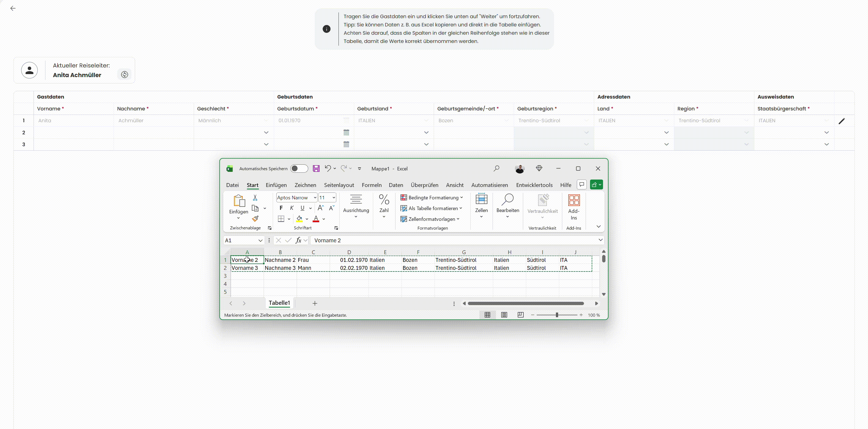This screenshot has height=429, width=868.
Task: Click the change tour leader icon
Action: [x=125, y=75]
